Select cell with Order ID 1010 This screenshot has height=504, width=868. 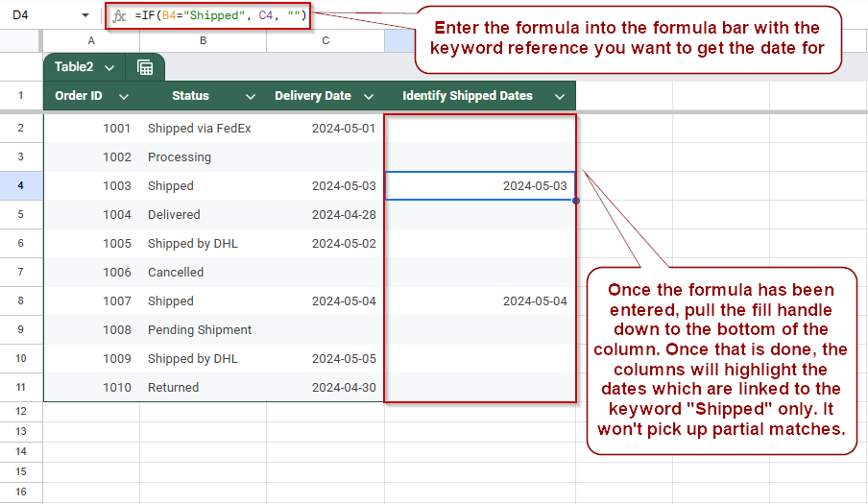click(x=91, y=387)
